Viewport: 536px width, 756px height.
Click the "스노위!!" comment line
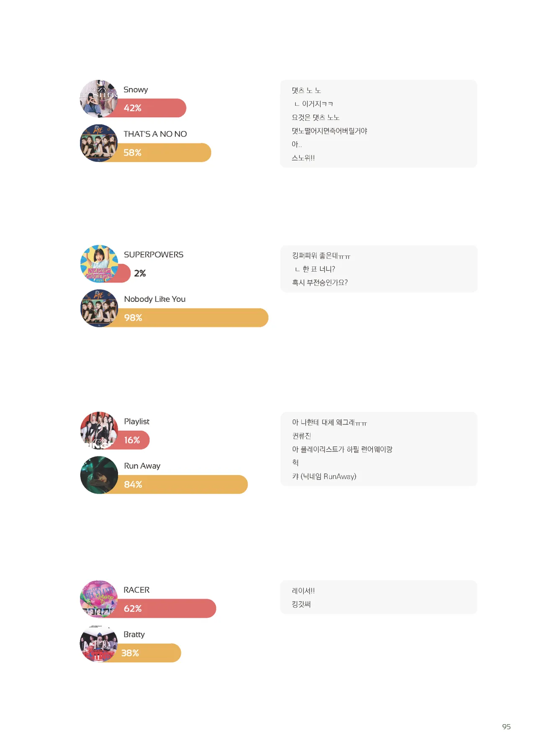tap(303, 158)
